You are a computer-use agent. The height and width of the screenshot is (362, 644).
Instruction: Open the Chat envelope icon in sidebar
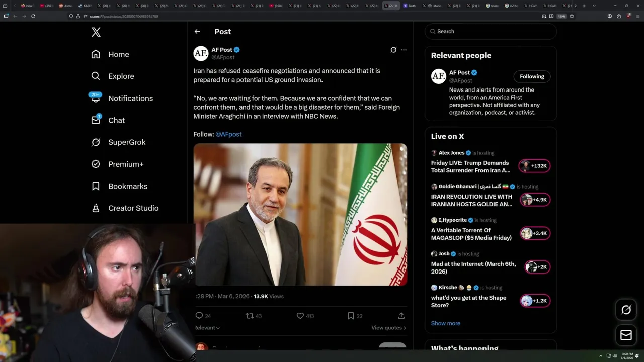click(96, 120)
